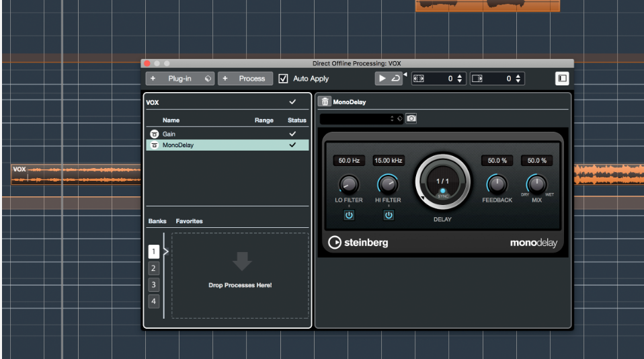Select the VOX audio clip in the project
This screenshot has width=644, height=359.
[76, 174]
